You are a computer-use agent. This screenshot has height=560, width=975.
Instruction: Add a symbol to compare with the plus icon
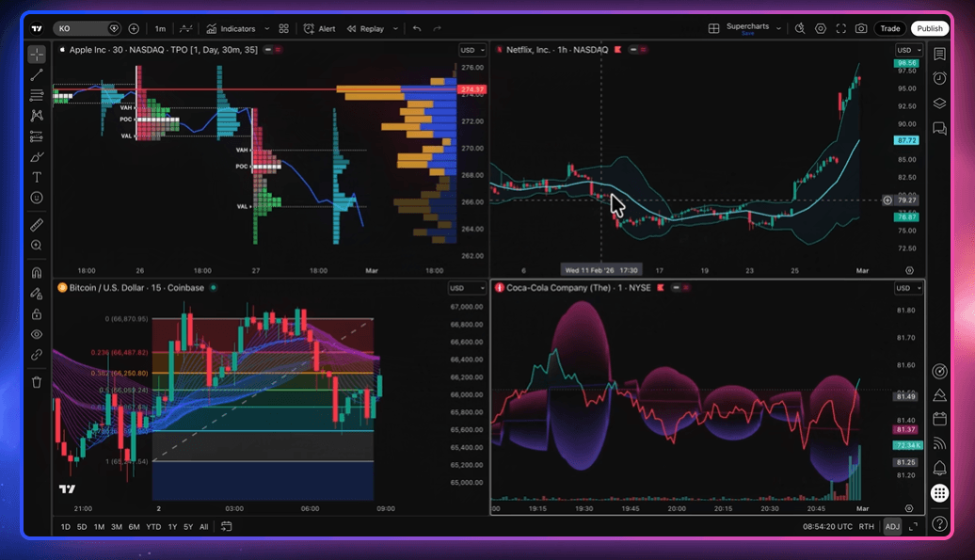point(134,28)
